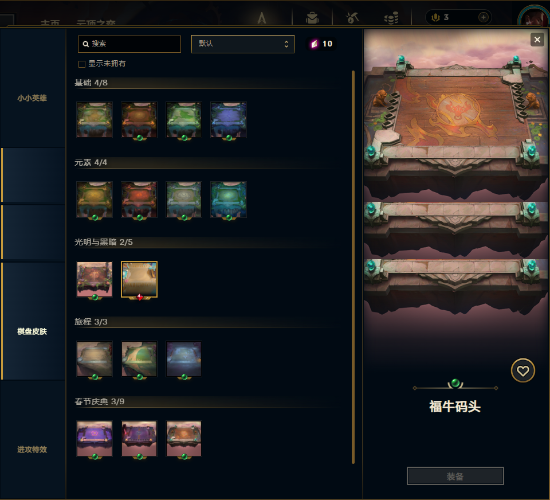The height and width of the screenshot is (500, 550).
Task: Click the heart favorite icon
Action: coord(523,371)
